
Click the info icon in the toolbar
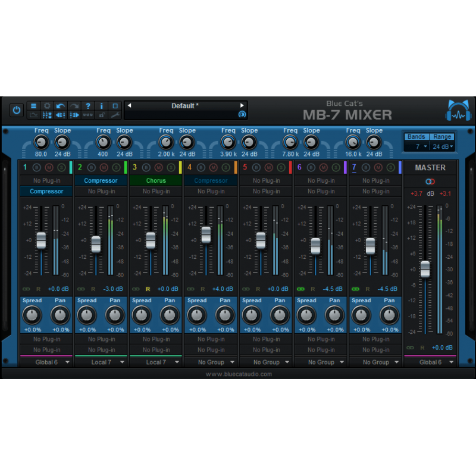pyautogui.click(x=101, y=106)
